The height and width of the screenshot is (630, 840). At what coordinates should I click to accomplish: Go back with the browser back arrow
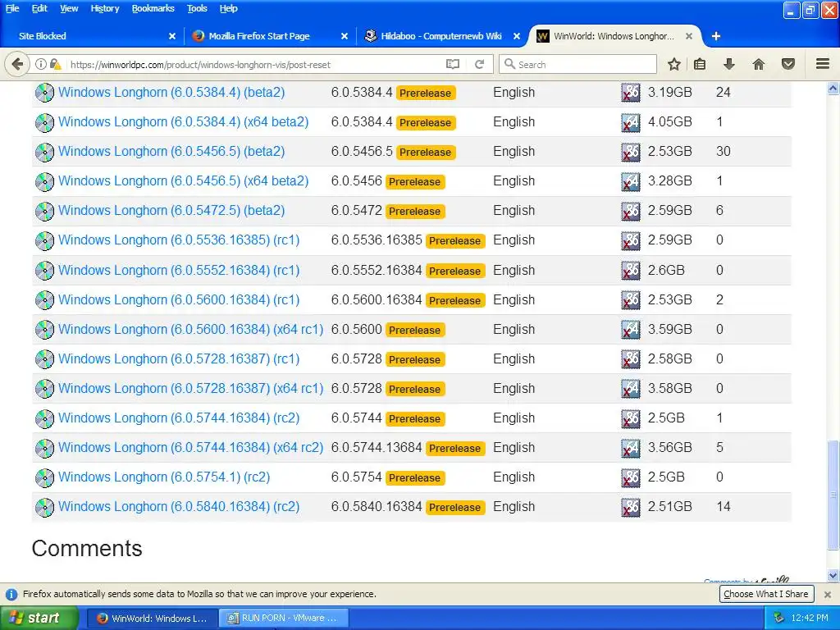(x=17, y=64)
